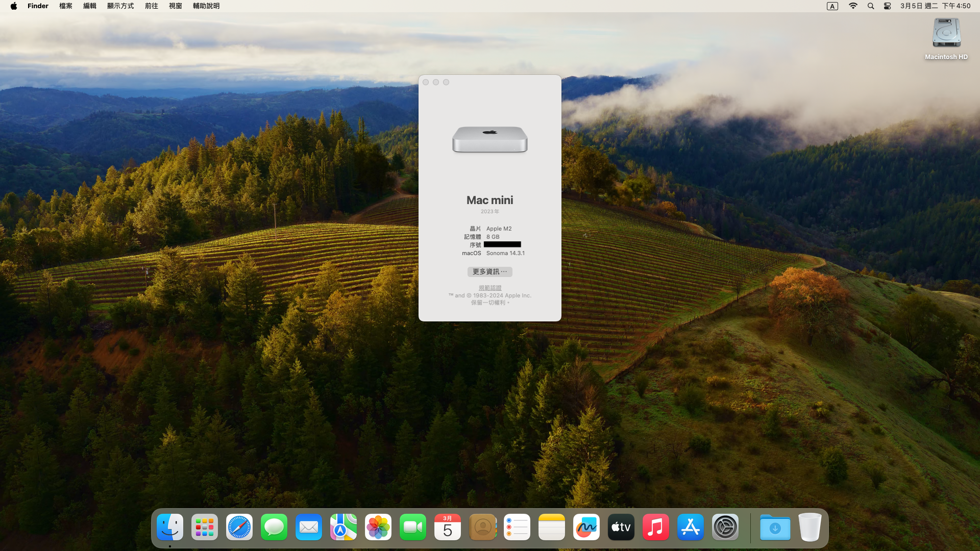Open Control Center in menu bar
This screenshot has height=551, width=980.
888,6
